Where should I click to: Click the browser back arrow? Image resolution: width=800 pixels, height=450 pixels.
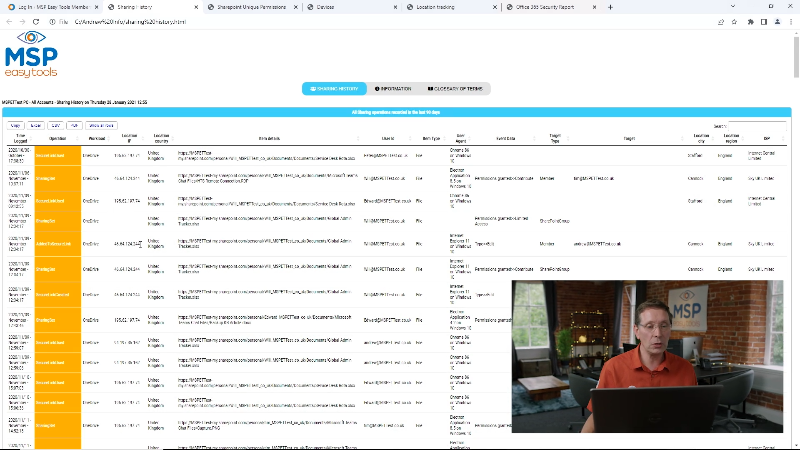click(8, 21)
